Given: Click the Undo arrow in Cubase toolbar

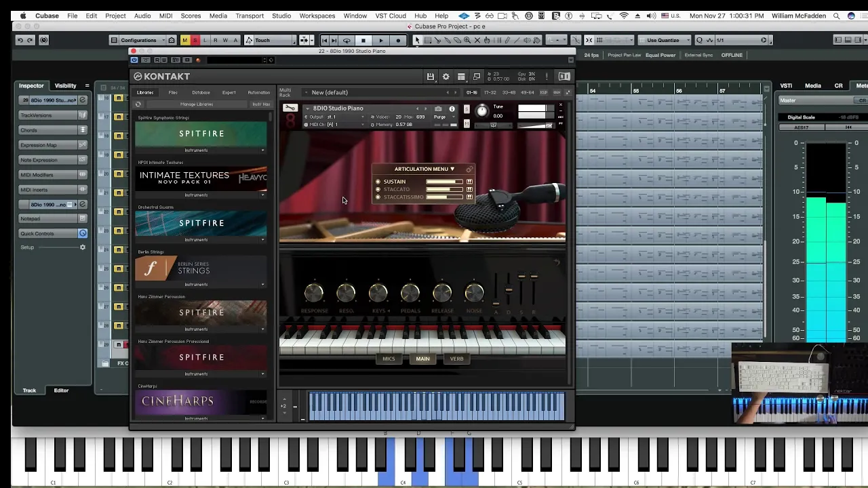Looking at the screenshot, I should 20,40.
